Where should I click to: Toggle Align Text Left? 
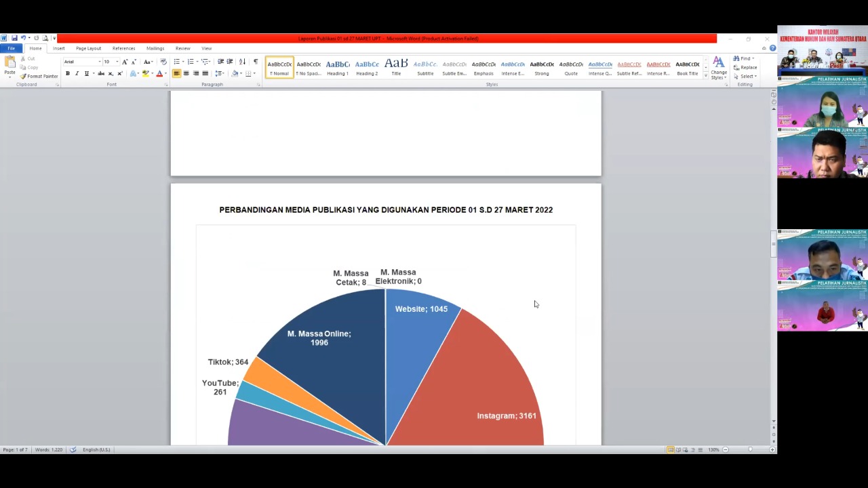(176, 73)
